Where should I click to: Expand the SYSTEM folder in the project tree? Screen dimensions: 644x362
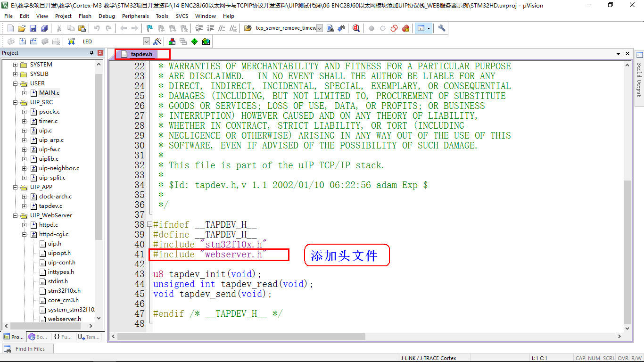click(16, 65)
